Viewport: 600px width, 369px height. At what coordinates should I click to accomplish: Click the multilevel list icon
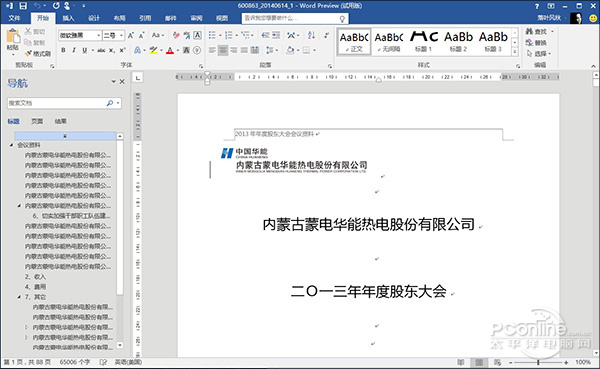click(x=245, y=35)
